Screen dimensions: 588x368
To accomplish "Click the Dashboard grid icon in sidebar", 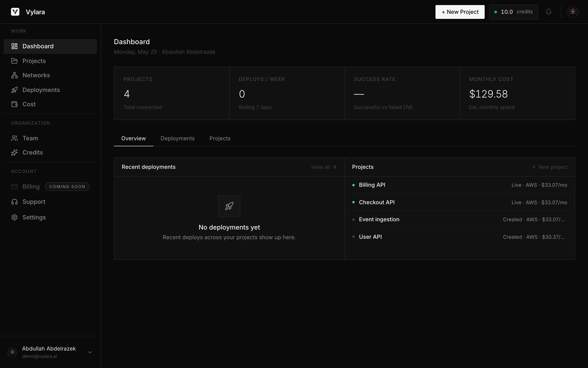I will click(14, 46).
